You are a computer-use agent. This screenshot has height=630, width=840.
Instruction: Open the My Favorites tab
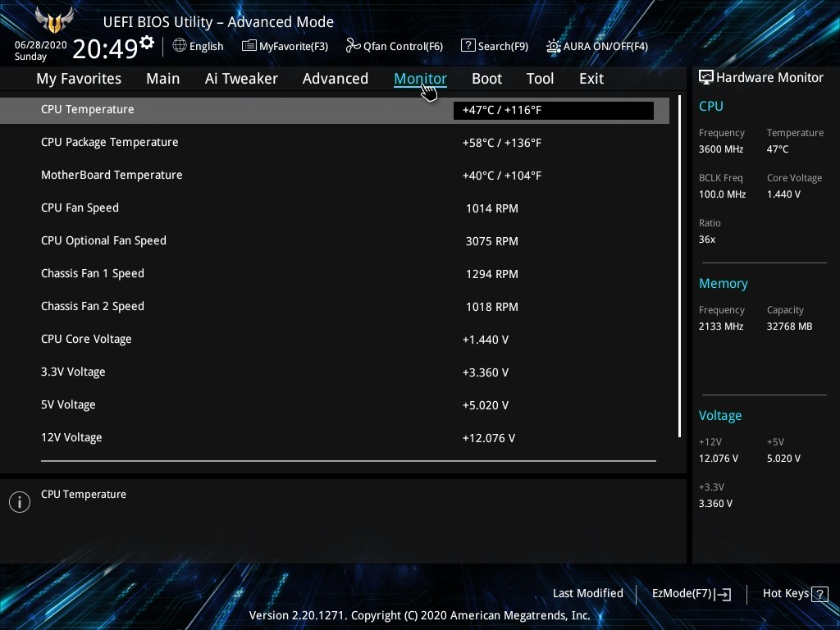click(x=79, y=79)
